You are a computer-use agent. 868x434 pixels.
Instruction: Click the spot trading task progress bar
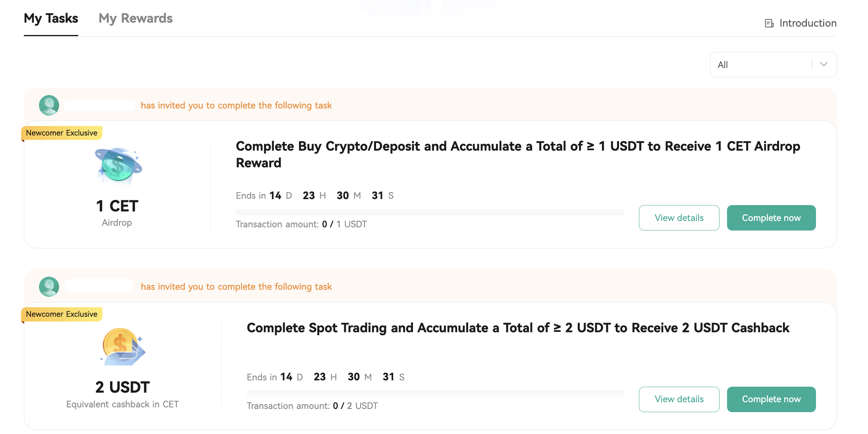(x=435, y=393)
